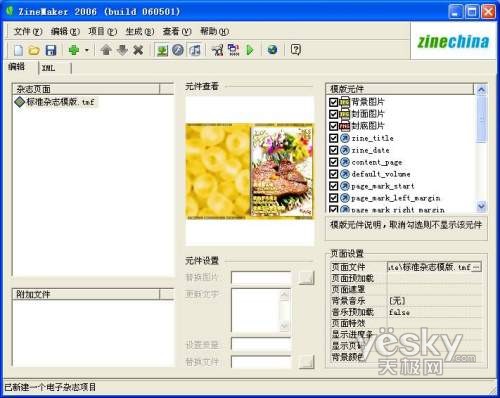500x398 pixels.
Task: Open help via the question mark icon
Action: coord(296,50)
